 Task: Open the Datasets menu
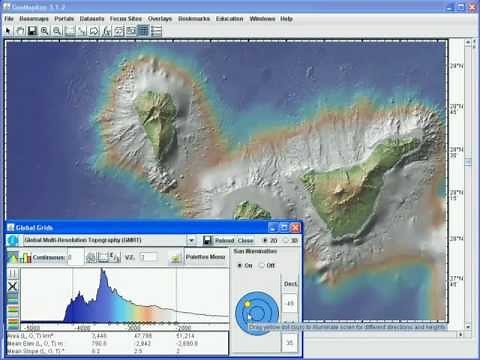coord(92,19)
